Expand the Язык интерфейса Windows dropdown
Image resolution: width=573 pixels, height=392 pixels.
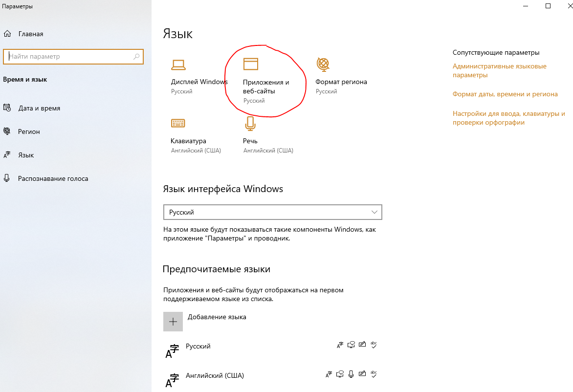click(273, 212)
